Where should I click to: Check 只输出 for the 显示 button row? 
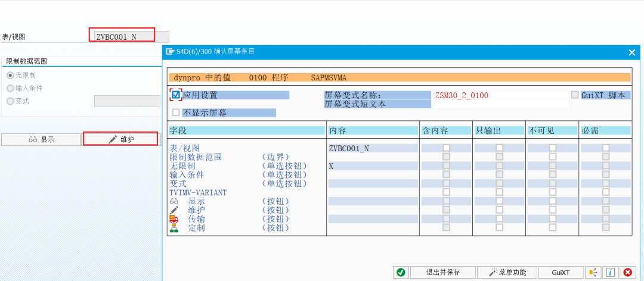pyautogui.click(x=500, y=201)
